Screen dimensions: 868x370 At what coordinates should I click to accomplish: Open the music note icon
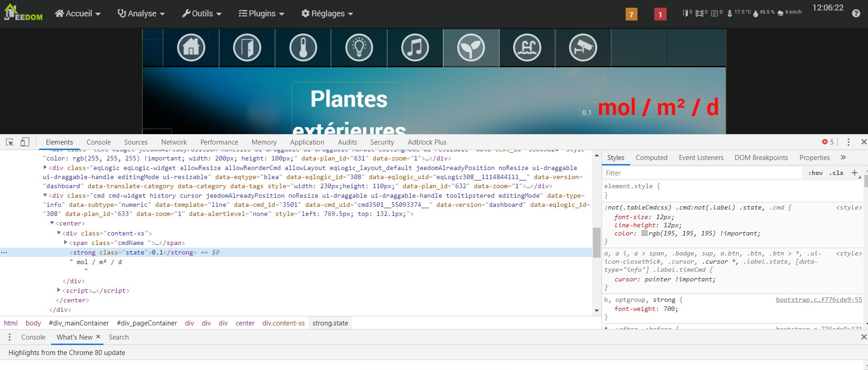(415, 47)
